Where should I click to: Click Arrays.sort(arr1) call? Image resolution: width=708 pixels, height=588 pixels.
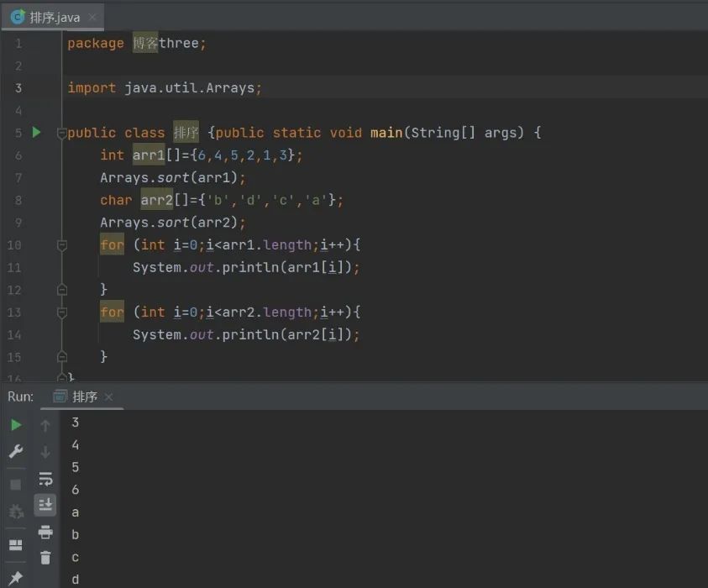(x=173, y=177)
